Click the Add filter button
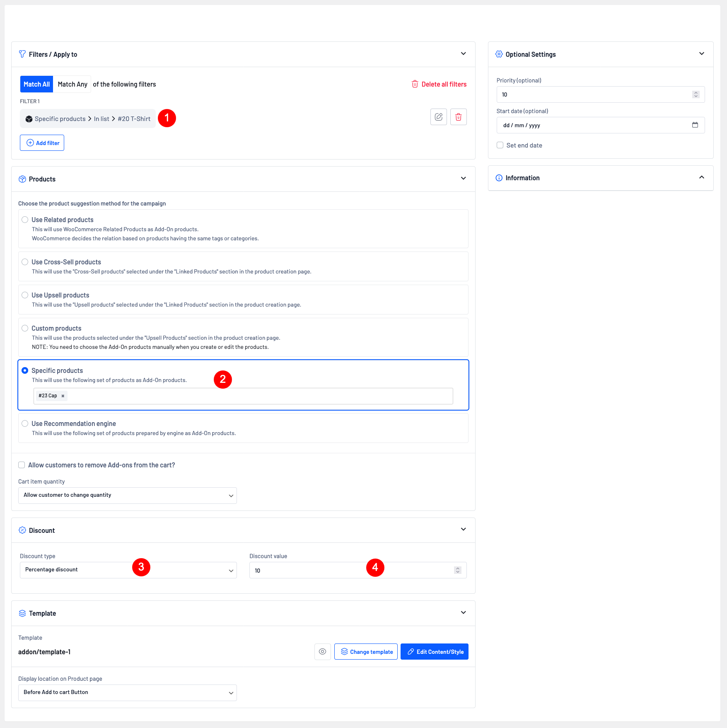This screenshot has height=728, width=727. [x=42, y=143]
